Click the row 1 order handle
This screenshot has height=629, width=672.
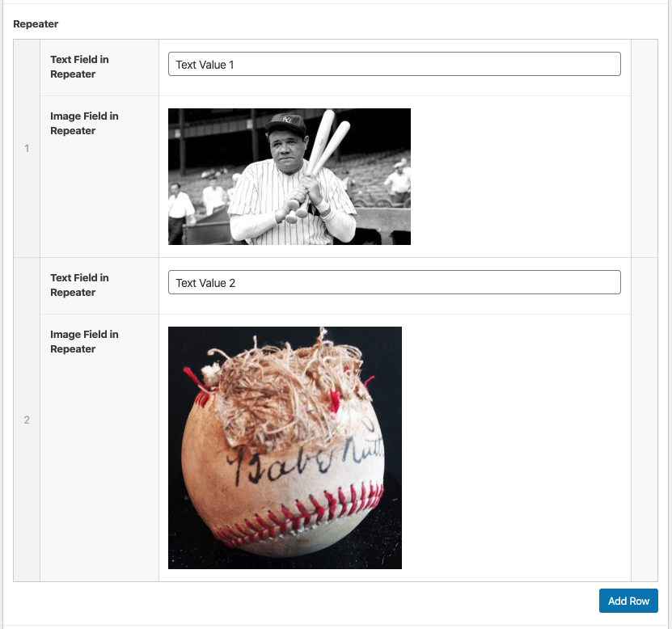click(x=27, y=149)
